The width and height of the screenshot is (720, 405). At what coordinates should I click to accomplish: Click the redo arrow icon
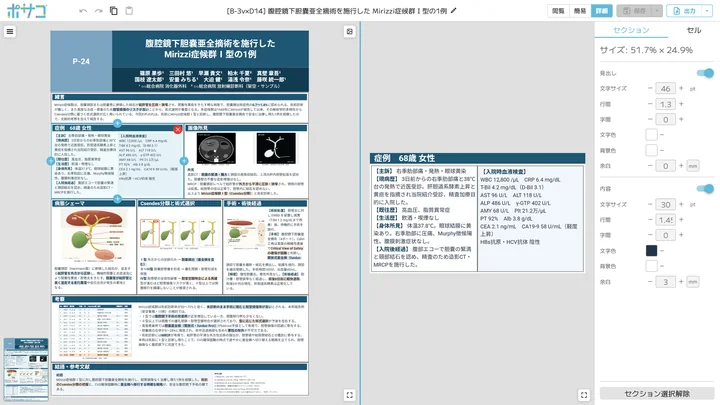tap(99, 11)
